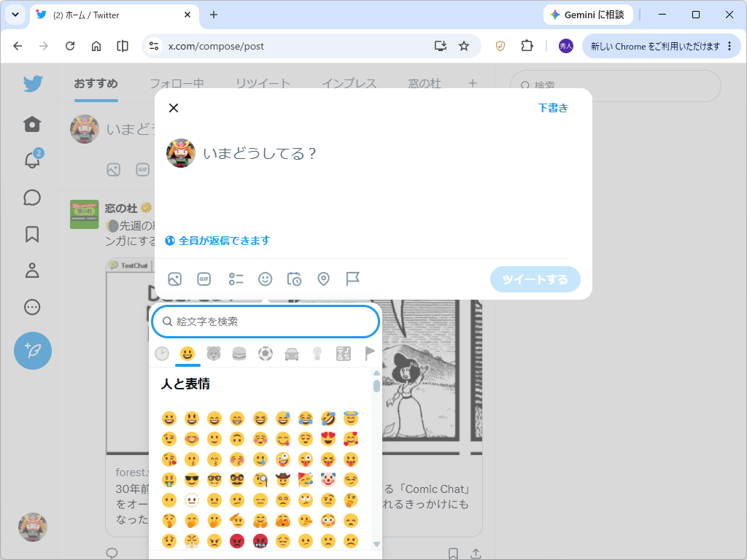This screenshot has width=747, height=560.
Task: Open bookmarks in the sidebar
Action: click(32, 234)
